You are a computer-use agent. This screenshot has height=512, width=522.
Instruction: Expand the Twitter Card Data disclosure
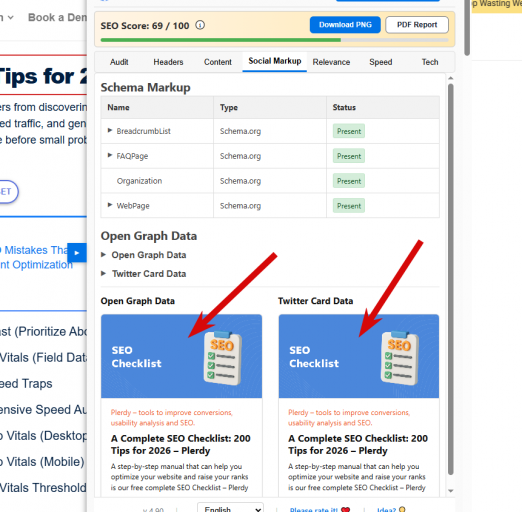144,274
